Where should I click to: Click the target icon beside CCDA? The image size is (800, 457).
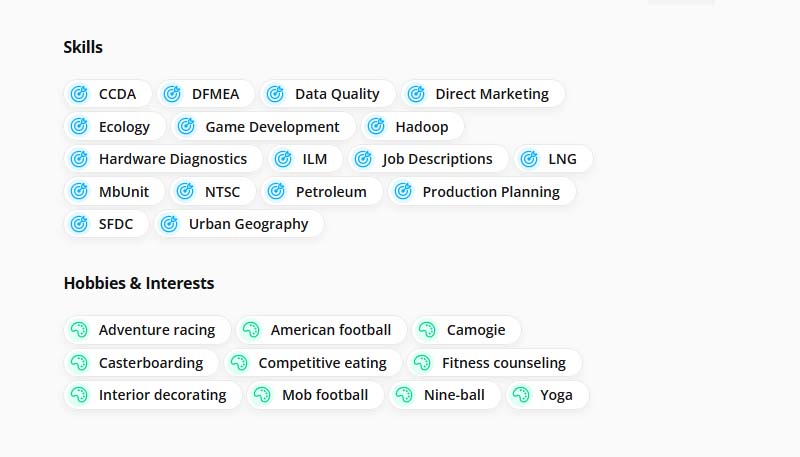click(x=79, y=94)
